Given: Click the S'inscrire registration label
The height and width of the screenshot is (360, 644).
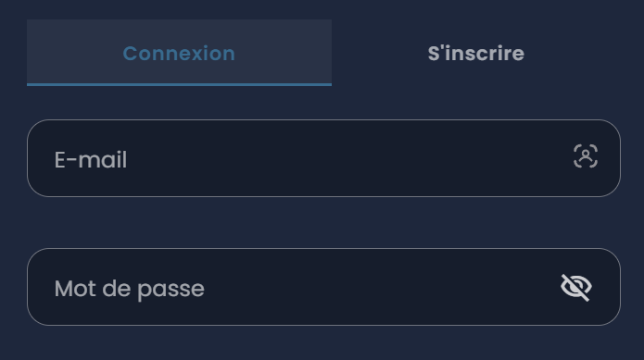Looking at the screenshot, I should click(476, 54).
